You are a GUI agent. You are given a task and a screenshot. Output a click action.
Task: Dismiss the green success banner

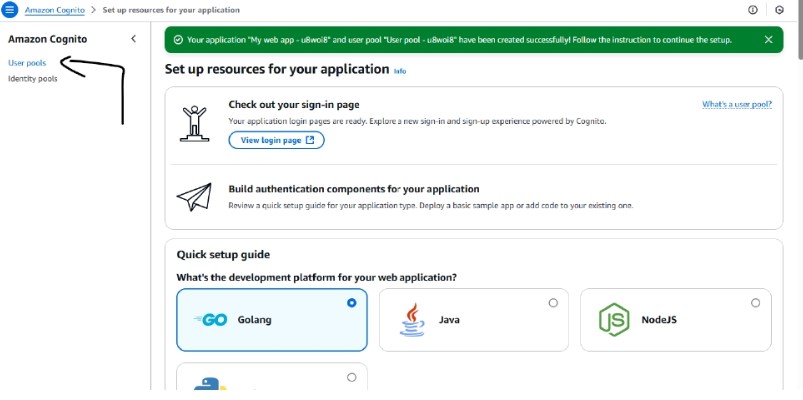768,39
